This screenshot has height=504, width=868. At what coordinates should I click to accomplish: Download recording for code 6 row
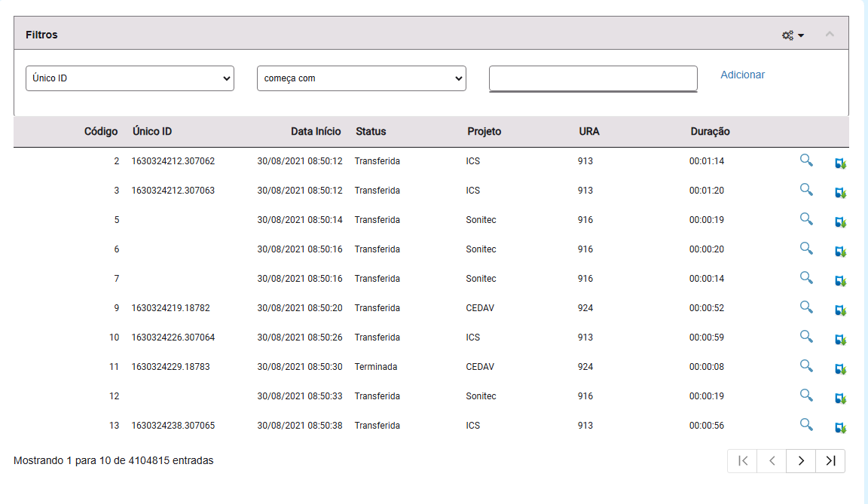(840, 251)
